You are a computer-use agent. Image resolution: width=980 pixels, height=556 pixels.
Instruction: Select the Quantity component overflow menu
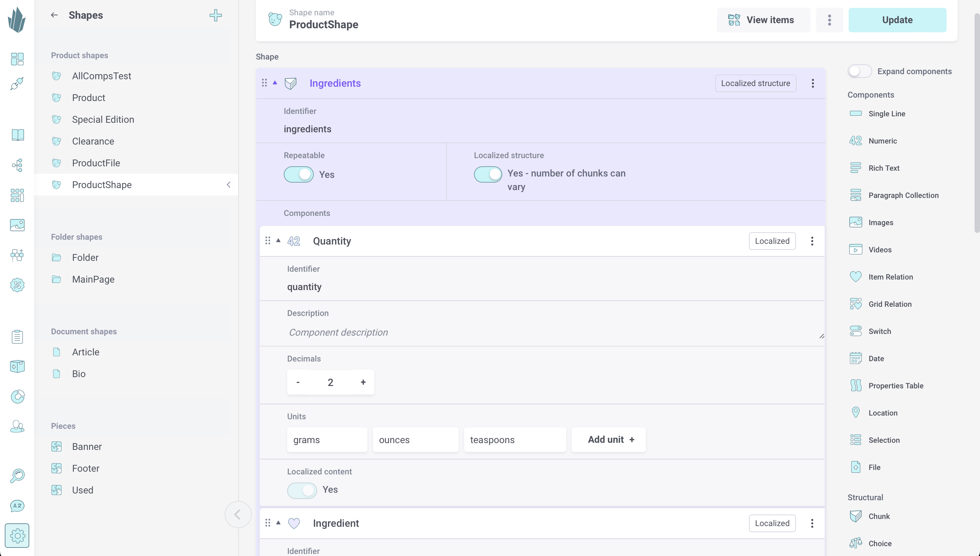(x=812, y=241)
